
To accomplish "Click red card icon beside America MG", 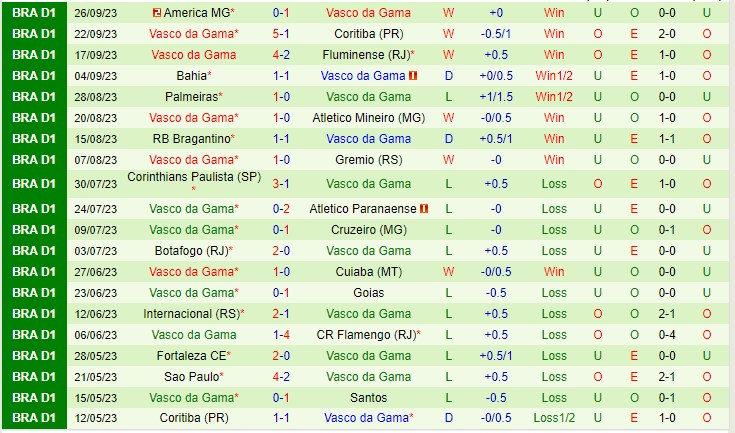I will tap(157, 13).
